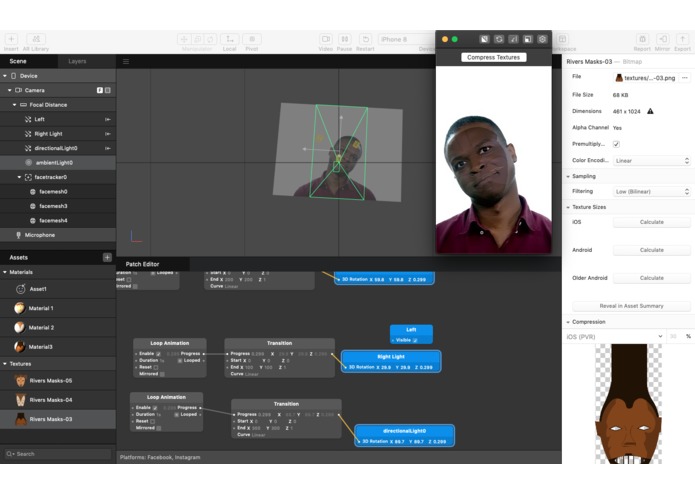Viewport: 695px width, 494px height.
Task: Toggle Visible checkbox on Left patch
Action: click(x=415, y=340)
